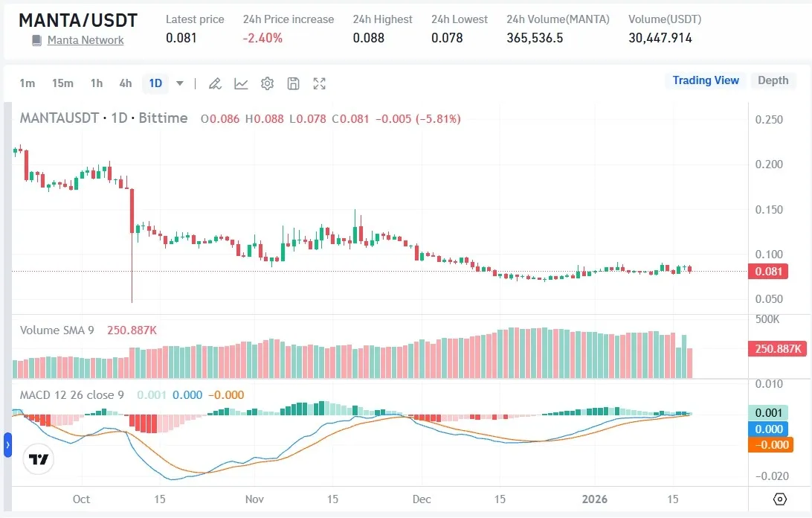Save the chart layout with the save icon
Screen dimensions: 812x518
click(293, 83)
